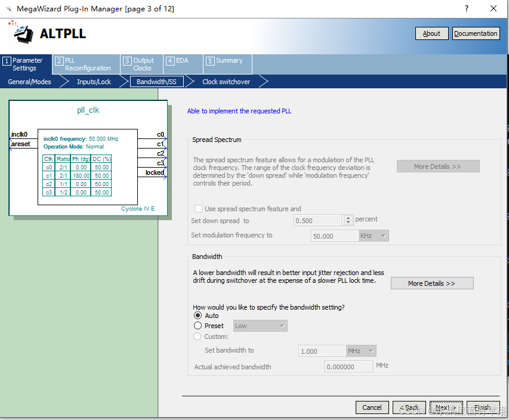Open the Preset Low dropdown
Image resolution: width=509 pixels, height=420 pixels.
pyautogui.click(x=260, y=326)
